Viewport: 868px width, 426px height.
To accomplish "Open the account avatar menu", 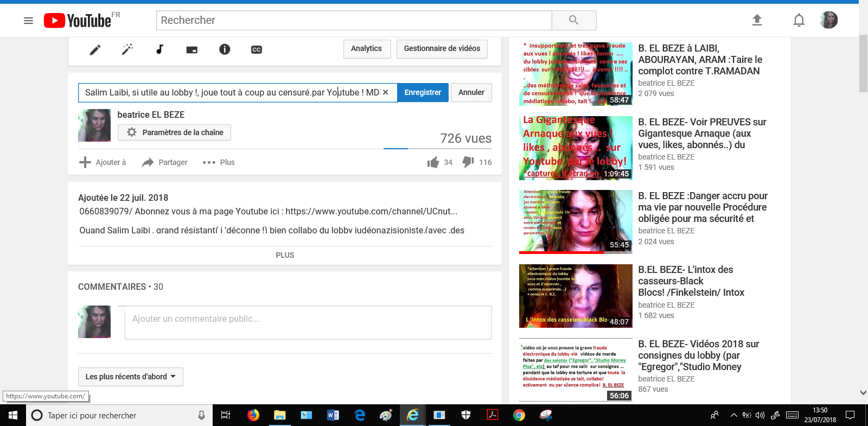I will [x=828, y=20].
